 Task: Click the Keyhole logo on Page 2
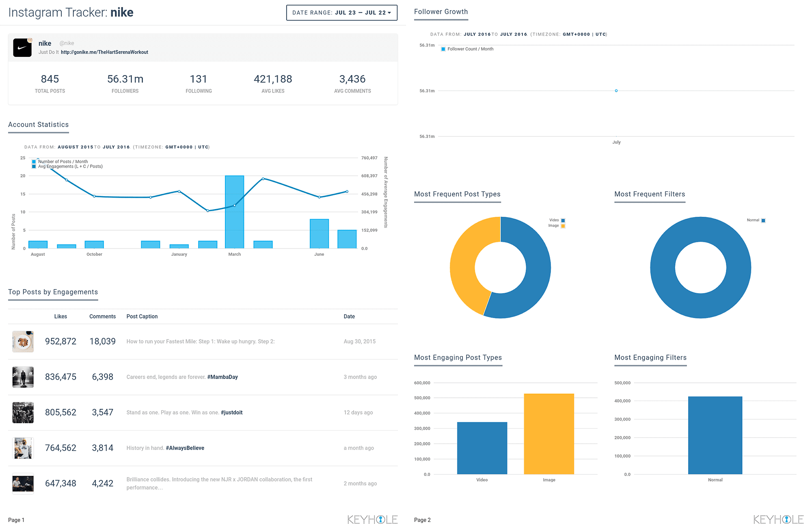click(778, 519)
